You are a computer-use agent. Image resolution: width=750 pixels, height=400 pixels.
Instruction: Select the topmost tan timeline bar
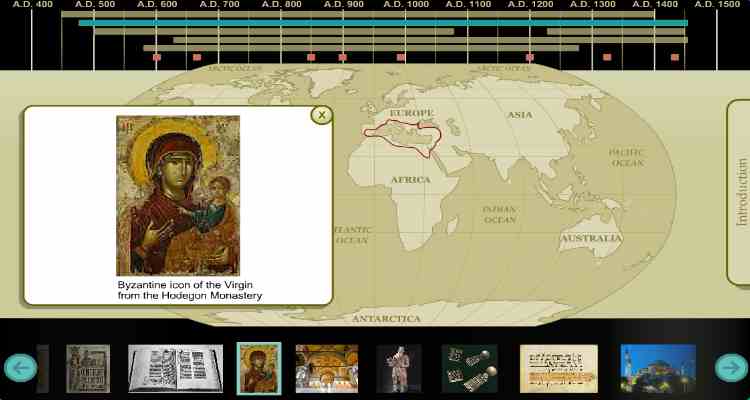coord(358,14)
